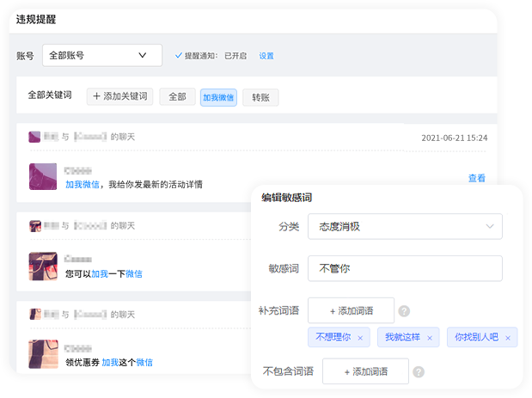Click help icon next to 补充词语 add button
The width and height of the screenshot is (532, 398).
[404, 311]
